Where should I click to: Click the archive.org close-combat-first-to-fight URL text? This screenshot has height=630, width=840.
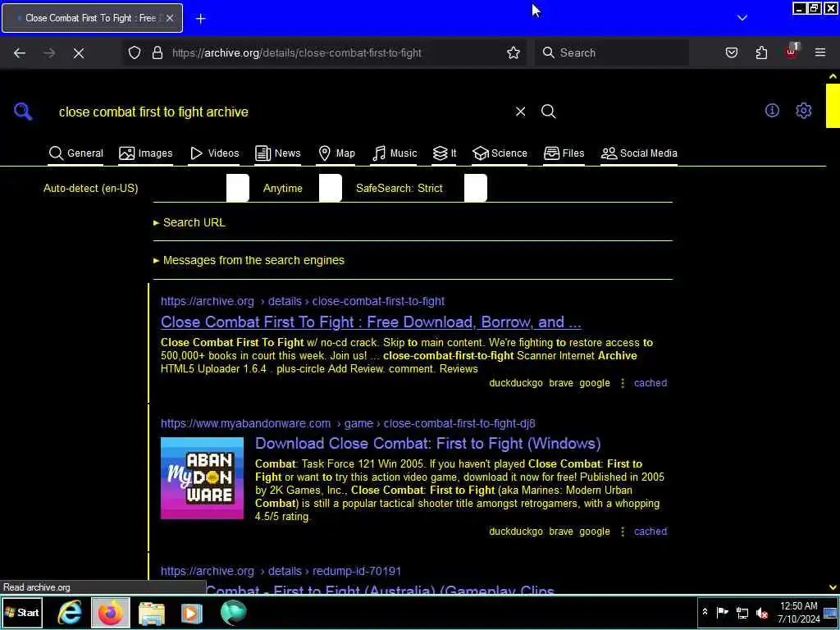[x=303, y=301]
